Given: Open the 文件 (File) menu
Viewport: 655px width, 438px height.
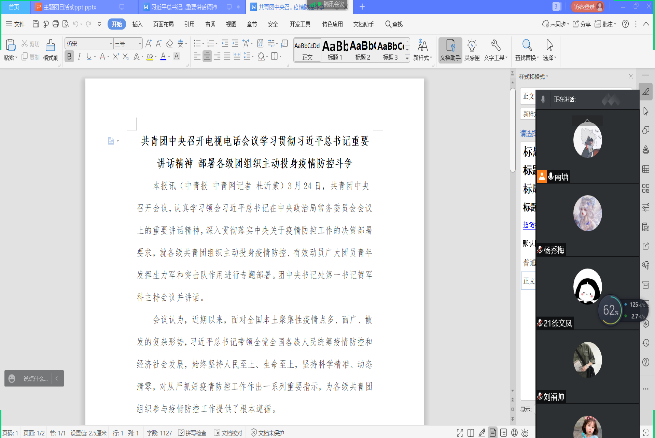Looking at the screenshot, I should (x=14, y=21).
